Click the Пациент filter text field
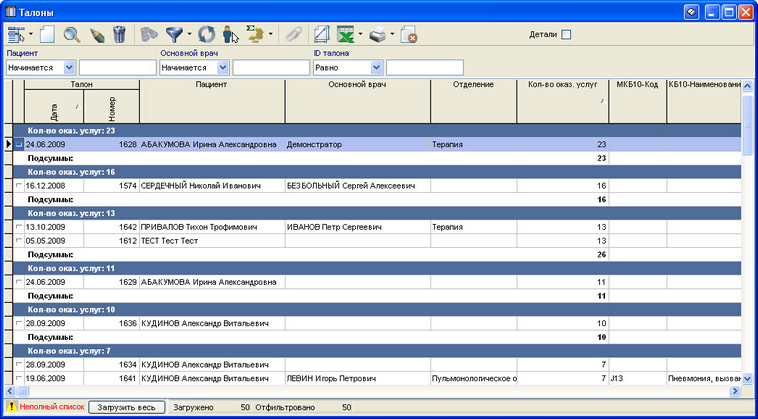 (x=118, y=68)
